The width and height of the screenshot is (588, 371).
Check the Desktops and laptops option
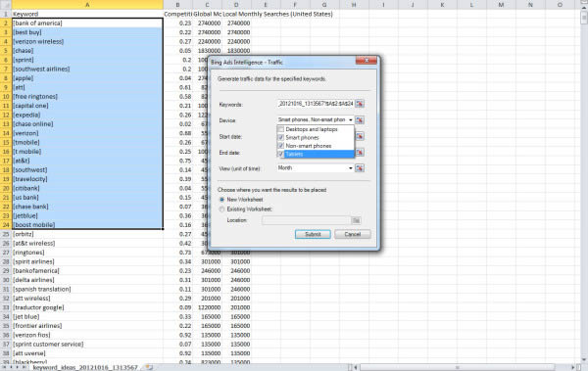pyautogui.click(x=280, y=129)
